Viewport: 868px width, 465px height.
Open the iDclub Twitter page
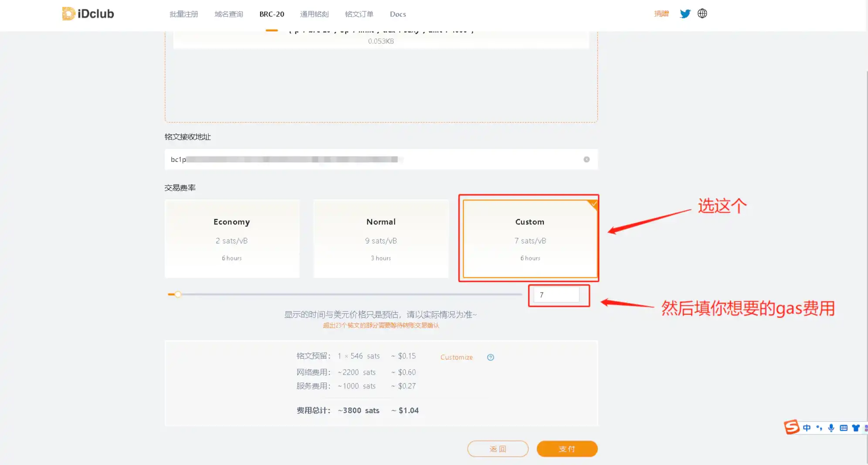coord(685,13)
